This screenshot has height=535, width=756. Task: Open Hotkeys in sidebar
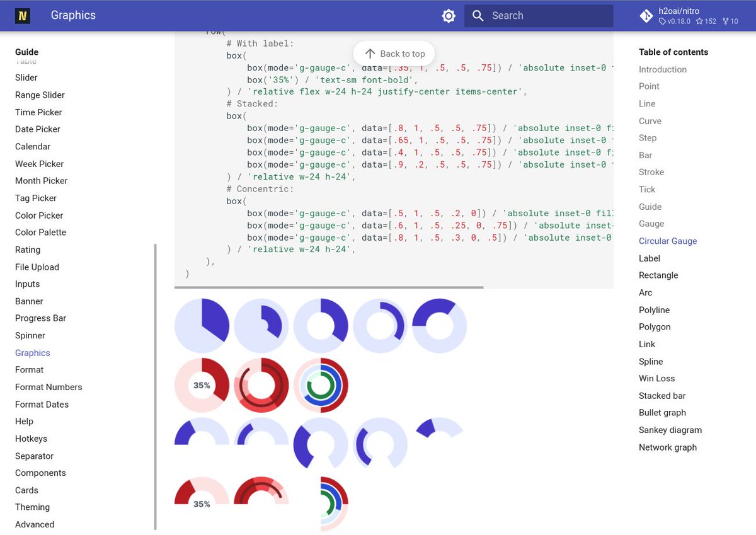click(31, 439)
